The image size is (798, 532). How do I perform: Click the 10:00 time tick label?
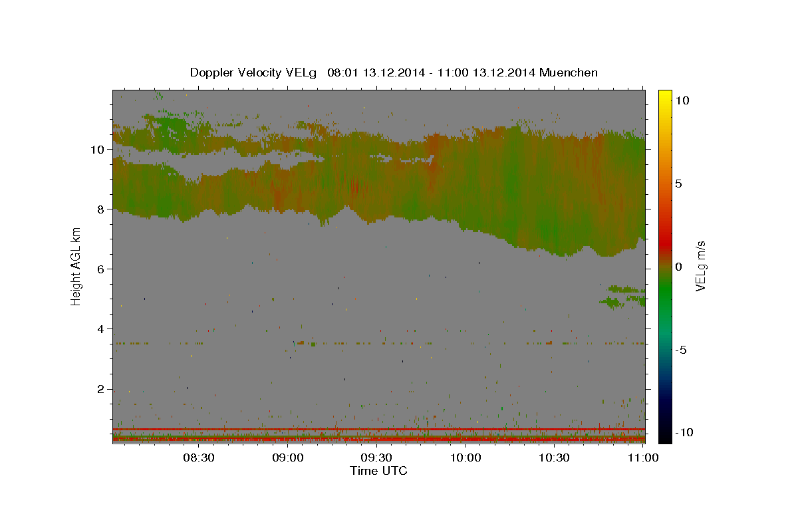pos(465,458)
